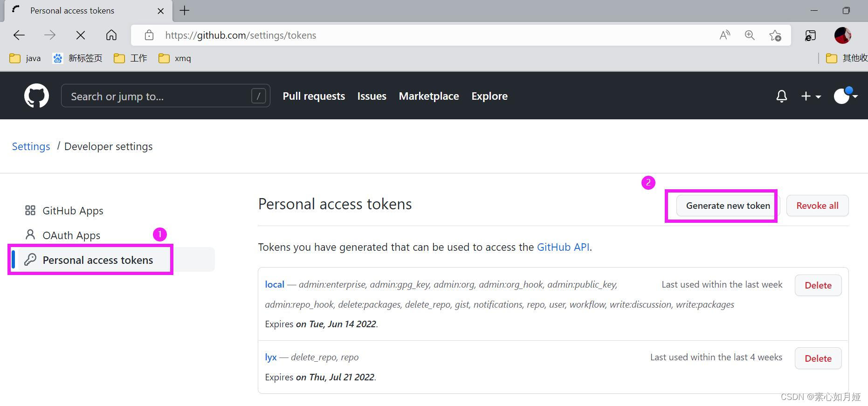The image size is (868, 406).
Task: Go back to the previous page
Action: [19, 35]
